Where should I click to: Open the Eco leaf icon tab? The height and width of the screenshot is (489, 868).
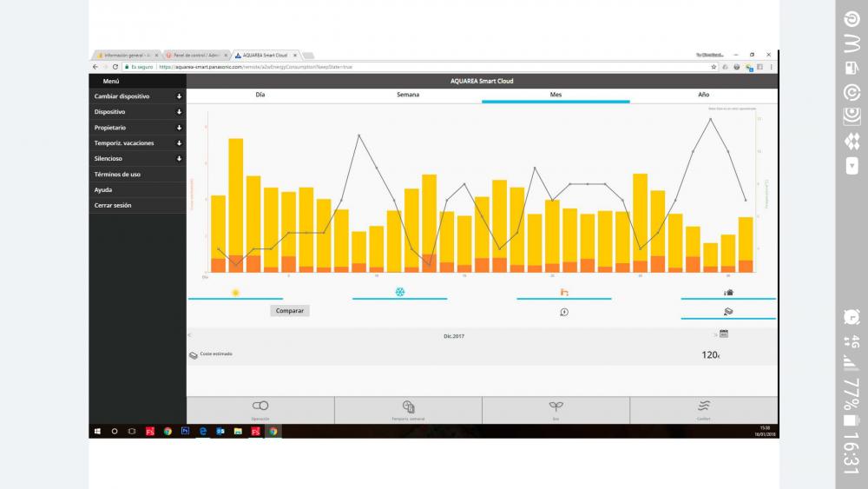(556, 406)
